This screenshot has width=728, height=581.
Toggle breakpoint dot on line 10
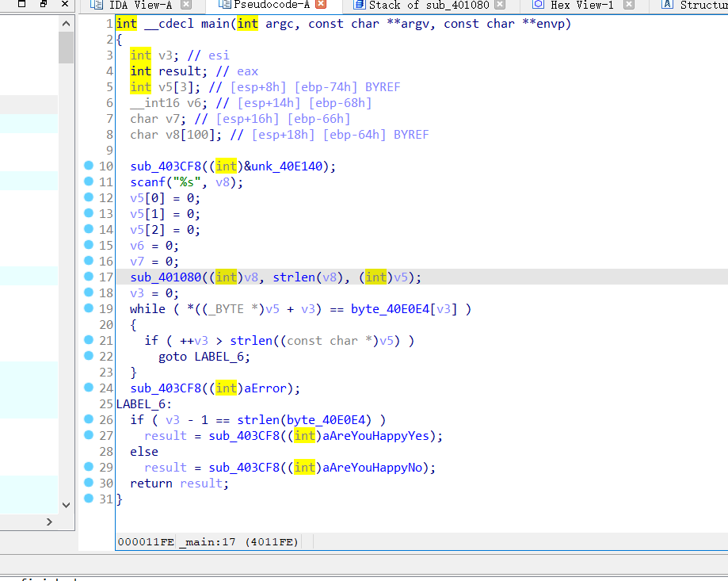(x=89, y=166)
